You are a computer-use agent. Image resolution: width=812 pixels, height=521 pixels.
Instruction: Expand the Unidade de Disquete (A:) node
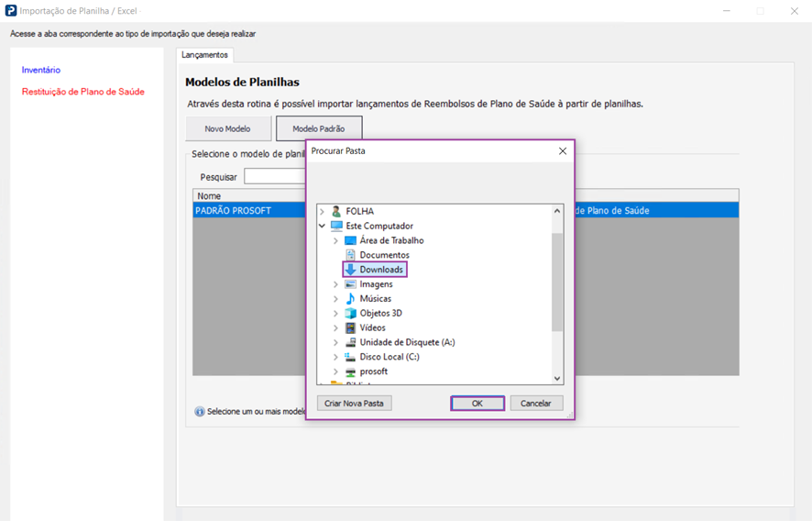(335, 342)
